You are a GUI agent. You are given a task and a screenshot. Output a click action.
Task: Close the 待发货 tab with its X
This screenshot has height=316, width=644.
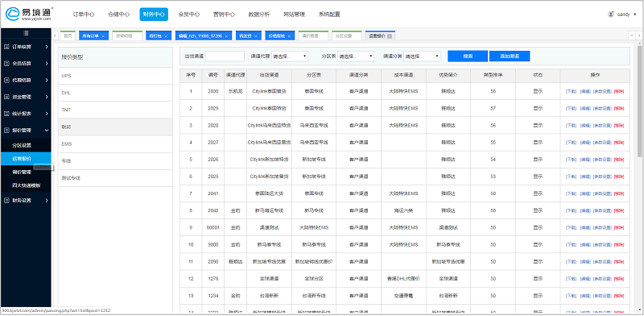tap(255, 36)
